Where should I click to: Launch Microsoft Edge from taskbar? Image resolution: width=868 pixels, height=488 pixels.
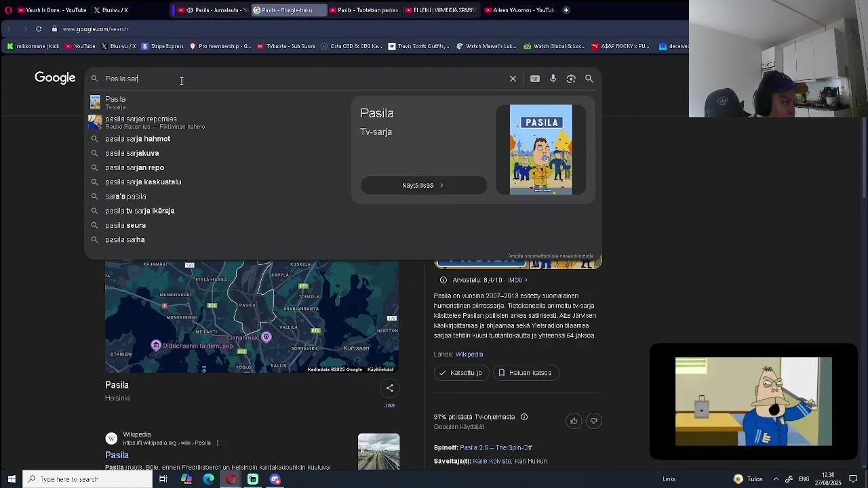click(x=209, y=479)
